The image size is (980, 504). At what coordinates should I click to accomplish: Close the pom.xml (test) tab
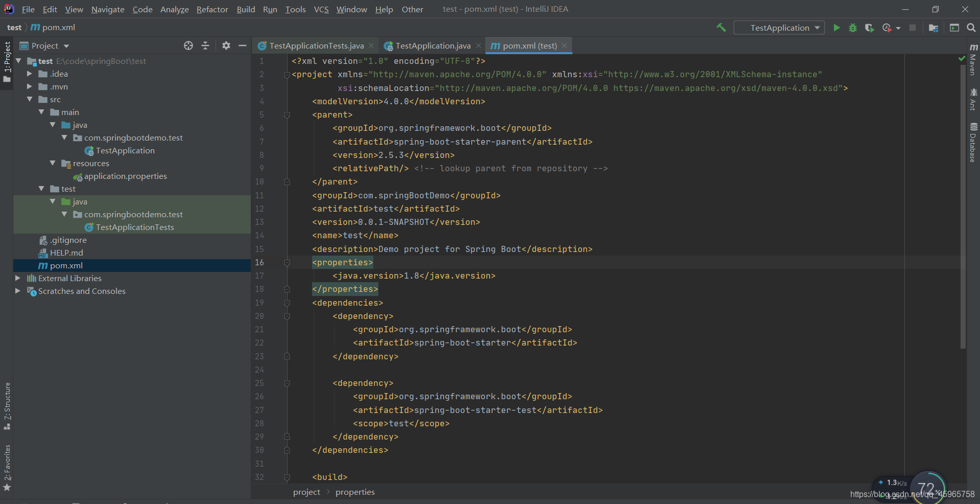pos(564,45)
